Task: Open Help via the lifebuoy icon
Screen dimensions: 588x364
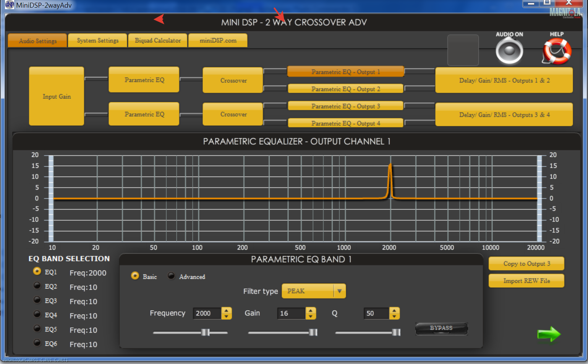Action: tap(557, 52)
